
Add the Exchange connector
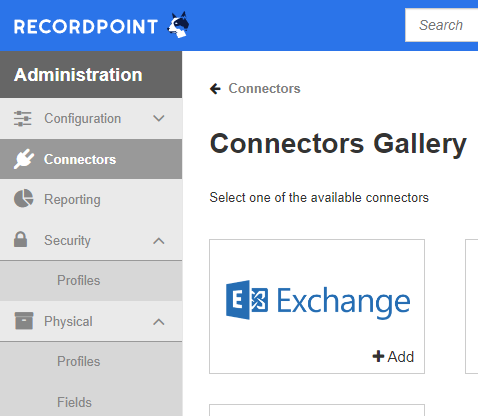click(393, 357)
